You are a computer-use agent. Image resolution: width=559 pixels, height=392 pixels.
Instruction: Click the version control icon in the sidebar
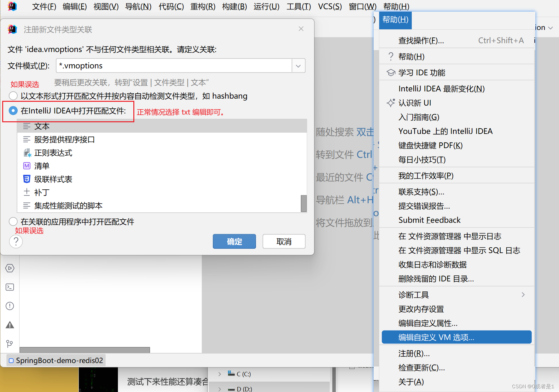pyautogui.click(x=10, y=344)
